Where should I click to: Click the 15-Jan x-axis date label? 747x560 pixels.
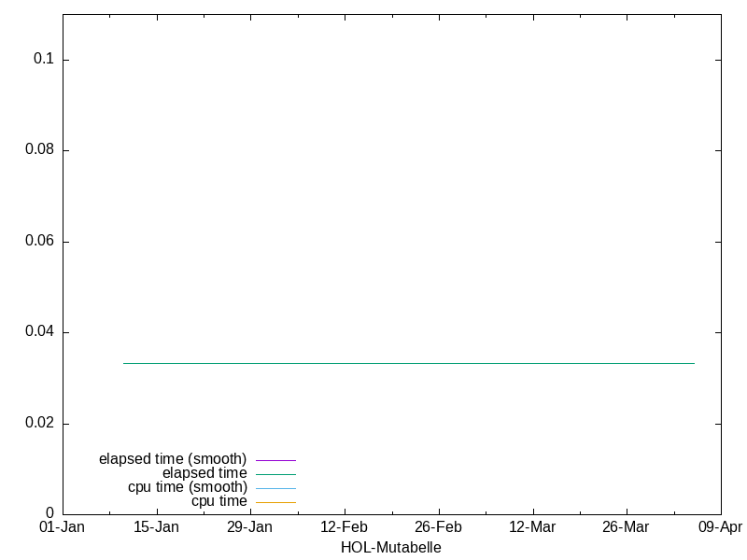point(157,527)
